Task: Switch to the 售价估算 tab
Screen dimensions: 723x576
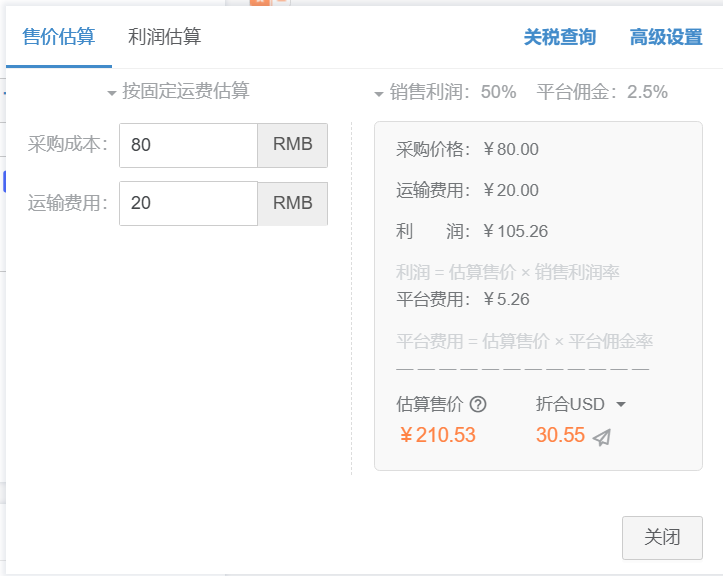Action: click(58, 37)
